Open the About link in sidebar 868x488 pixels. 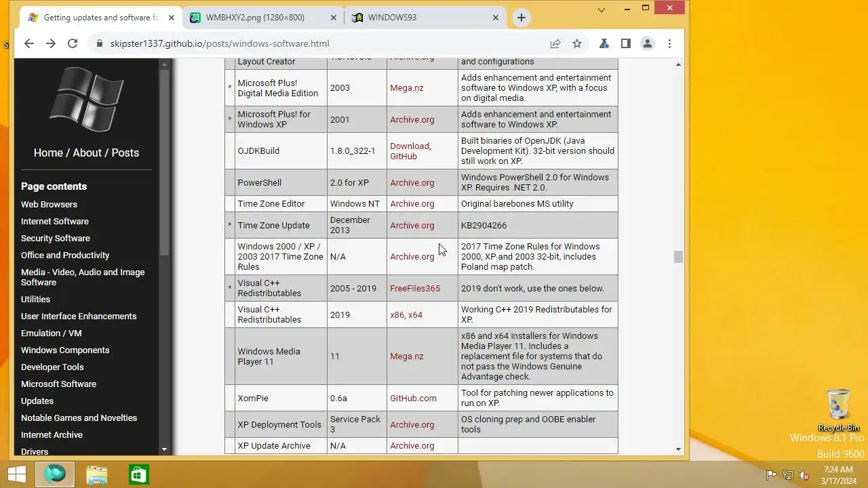[x=87, y=152]
